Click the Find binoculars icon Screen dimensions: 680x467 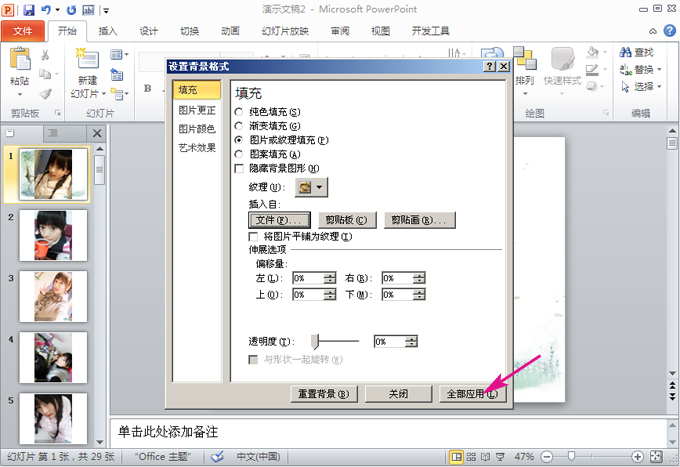click(624, 52)
